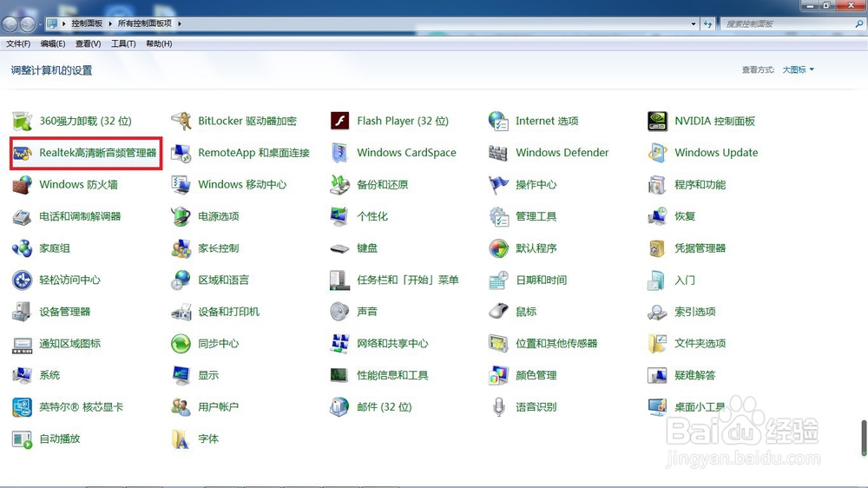
Task: Open the BitLocker 驱动器加密 icon
Action: point(181,121)
